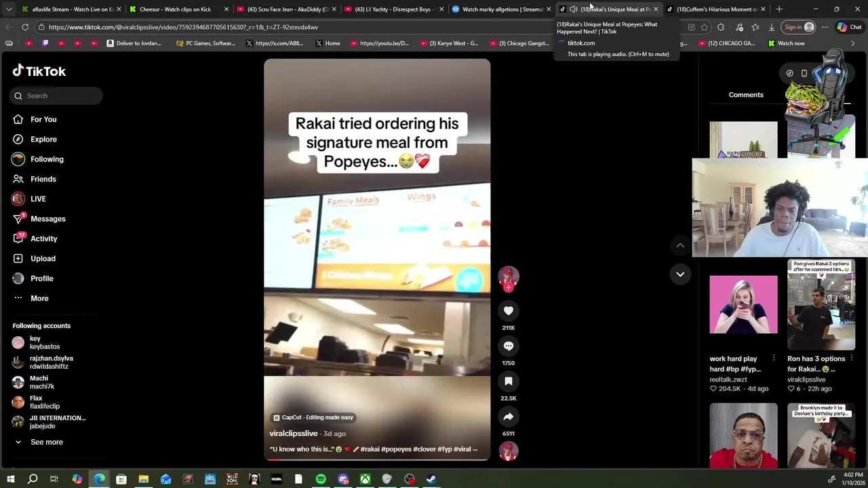Open the Deliver to Jordan bookmark

pos(134,43)
